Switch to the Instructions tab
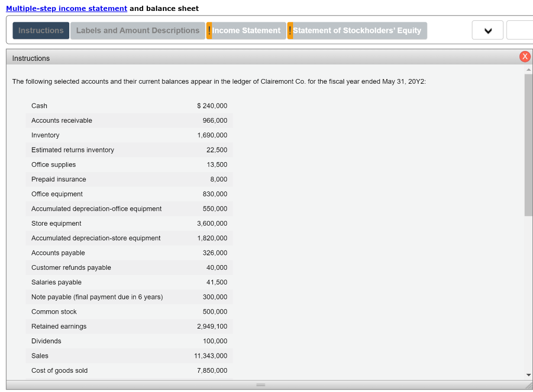Viewport: 533px width, 392px height. [x=41, y=31]
